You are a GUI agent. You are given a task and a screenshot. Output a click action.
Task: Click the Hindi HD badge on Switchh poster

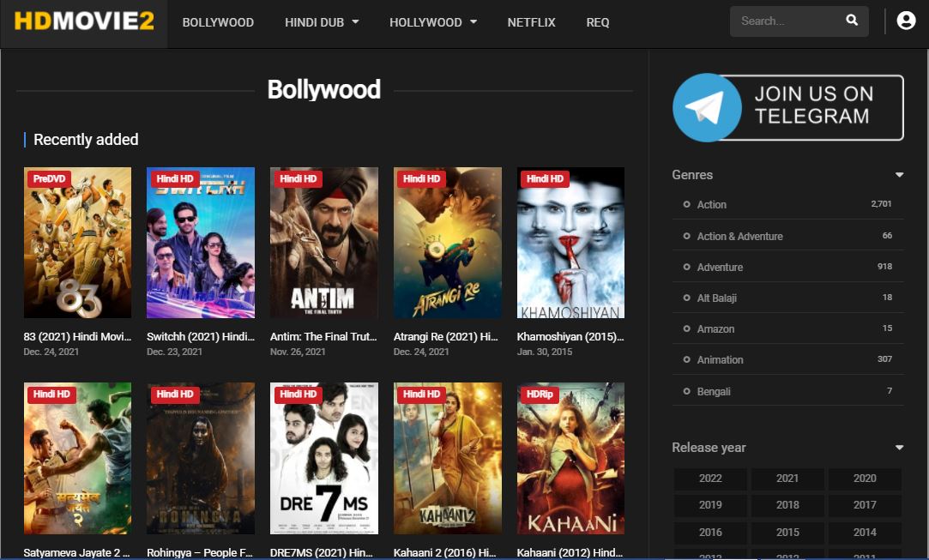(175, 178)
